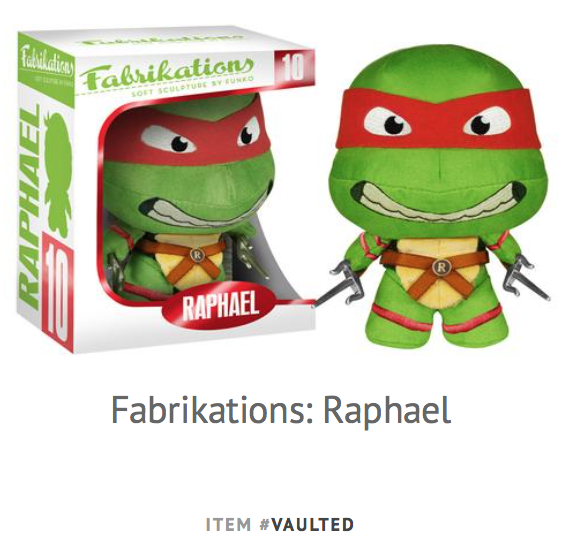Click the R belt buckle on standalone plush
The height and width of the screenshot is (544, 564).
[438, 267]
